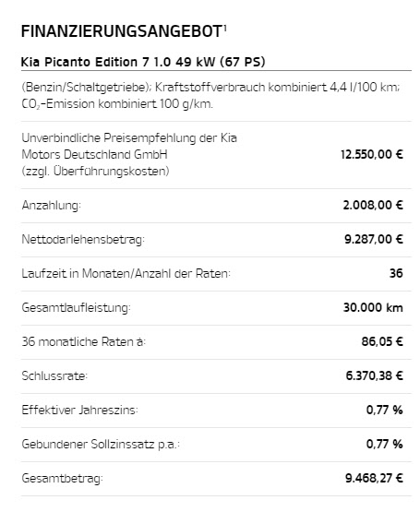
Task: Click the Gebundener Sollzinssatz 0,77 % value
Action: point(384,444)
